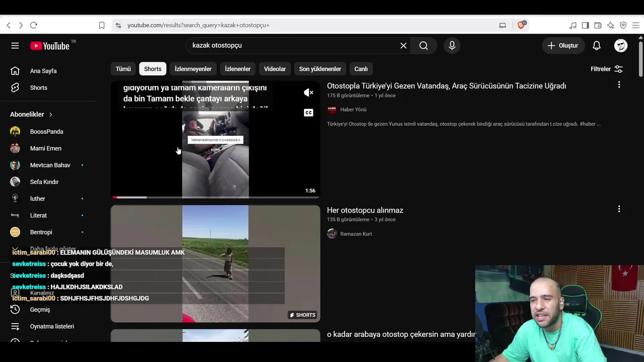Unmute the video preview
The width and height of the screenshot is (644, 362).
tap(308, 93)
